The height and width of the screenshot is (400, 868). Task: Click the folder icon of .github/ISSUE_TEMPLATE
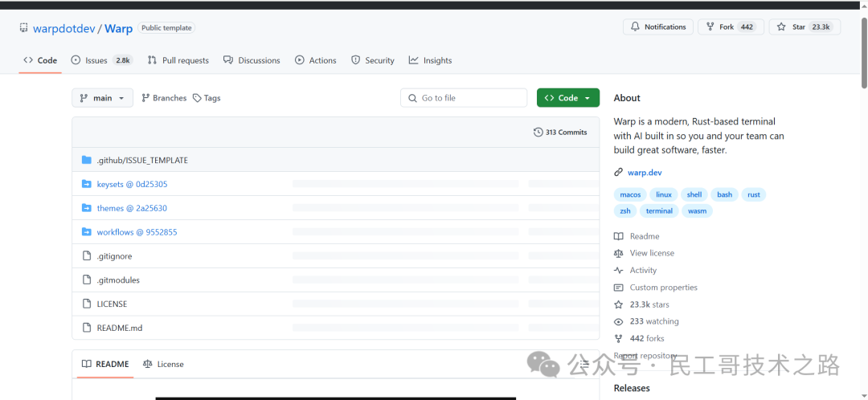click(x=86, y=160)
